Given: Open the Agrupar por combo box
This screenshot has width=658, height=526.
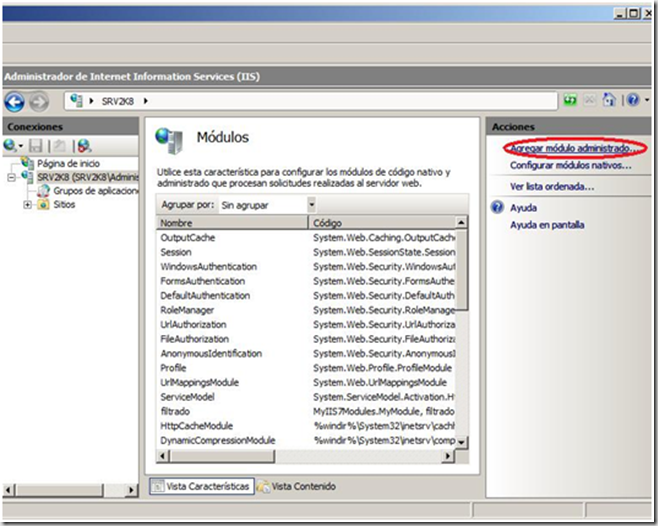Looking at the screenshot, I should coord(267,205).
